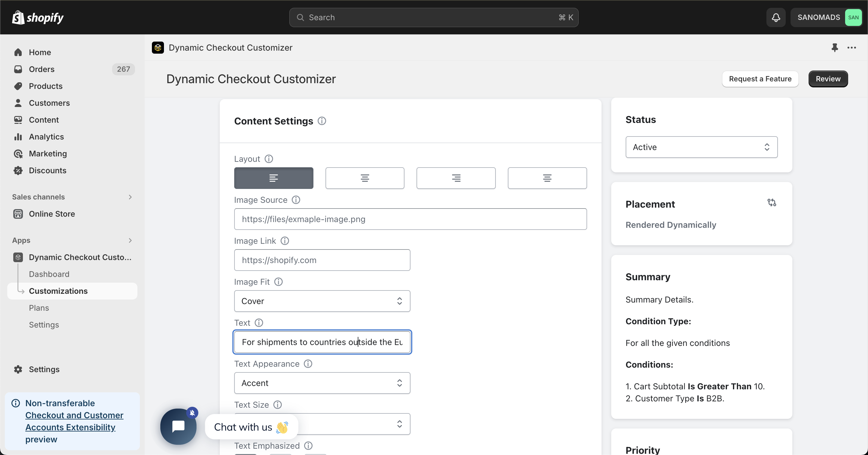Click the Image Link info icon
The width and height of the screenshot is (868, 455).
285,241
